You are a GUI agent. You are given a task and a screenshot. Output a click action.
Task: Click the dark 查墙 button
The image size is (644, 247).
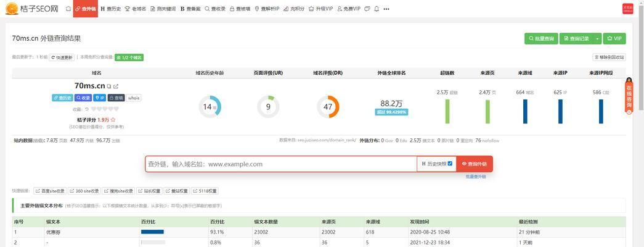[116, 98]
